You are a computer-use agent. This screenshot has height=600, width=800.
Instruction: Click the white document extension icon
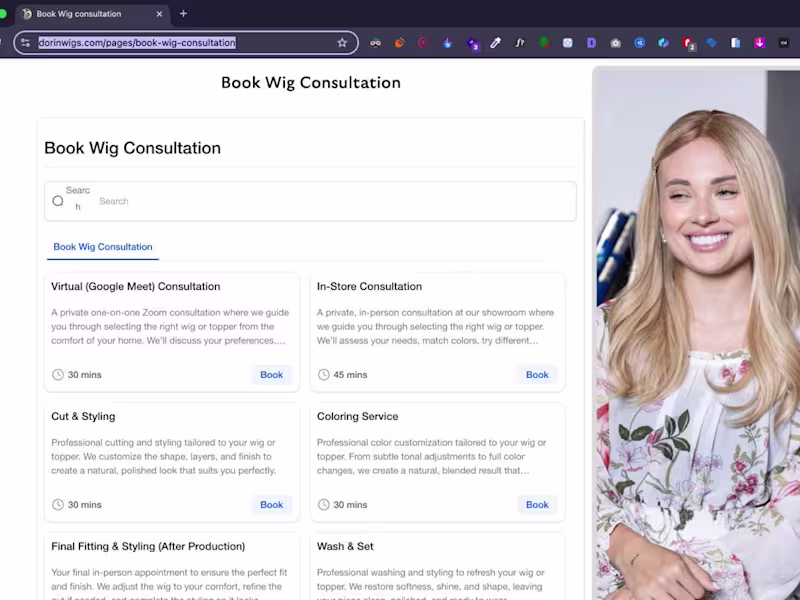(x=735, y=43)
